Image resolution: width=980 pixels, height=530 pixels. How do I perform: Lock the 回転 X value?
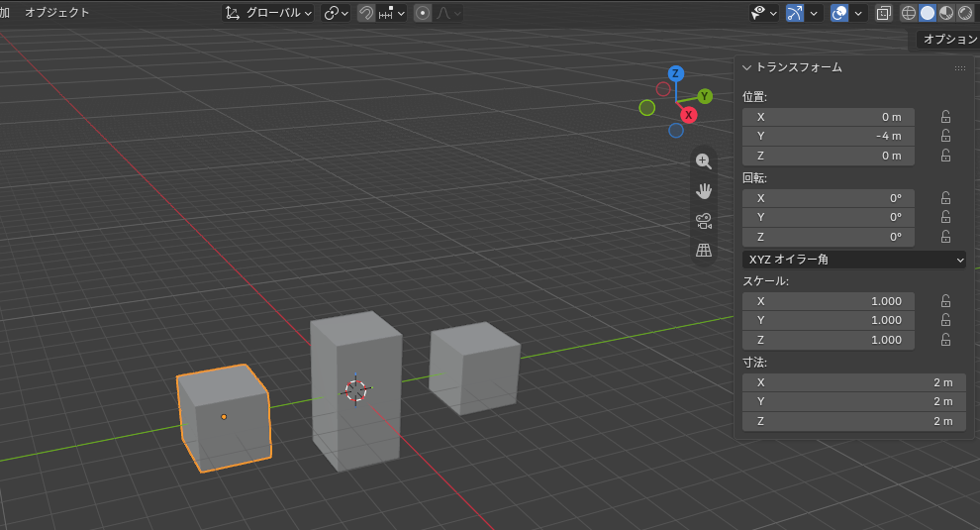[x=945, y=198]
